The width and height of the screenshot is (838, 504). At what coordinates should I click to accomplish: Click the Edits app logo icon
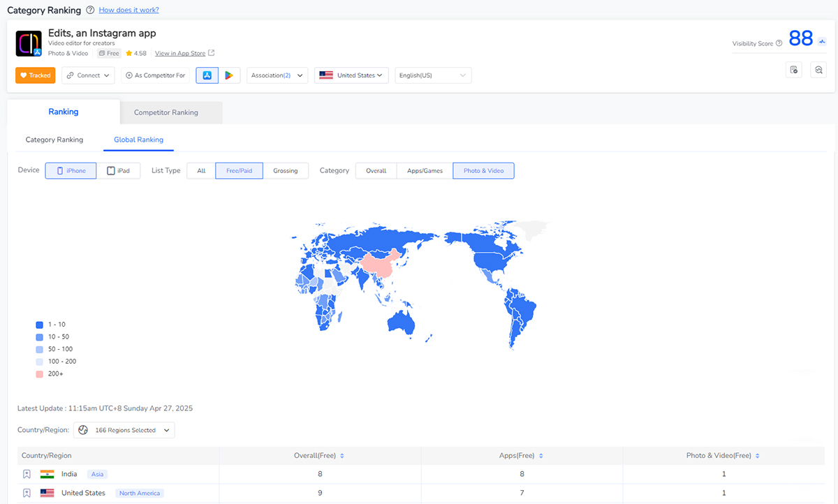point(29,43)
